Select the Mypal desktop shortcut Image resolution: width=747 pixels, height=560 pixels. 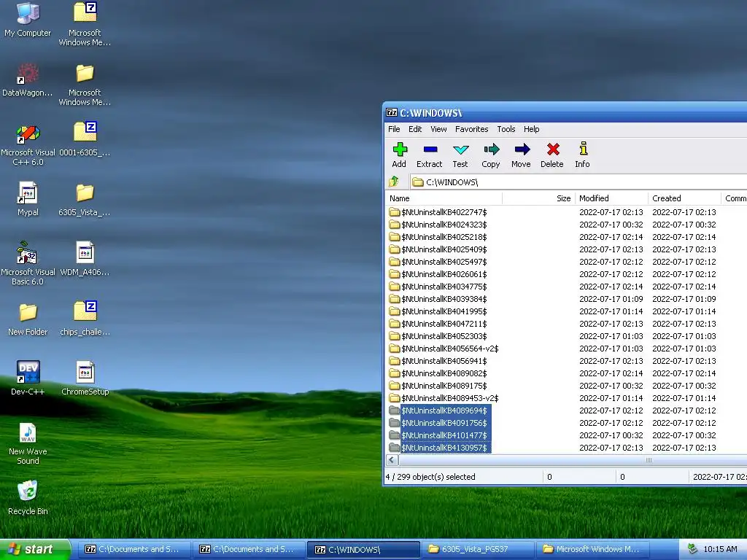(28, 199)
